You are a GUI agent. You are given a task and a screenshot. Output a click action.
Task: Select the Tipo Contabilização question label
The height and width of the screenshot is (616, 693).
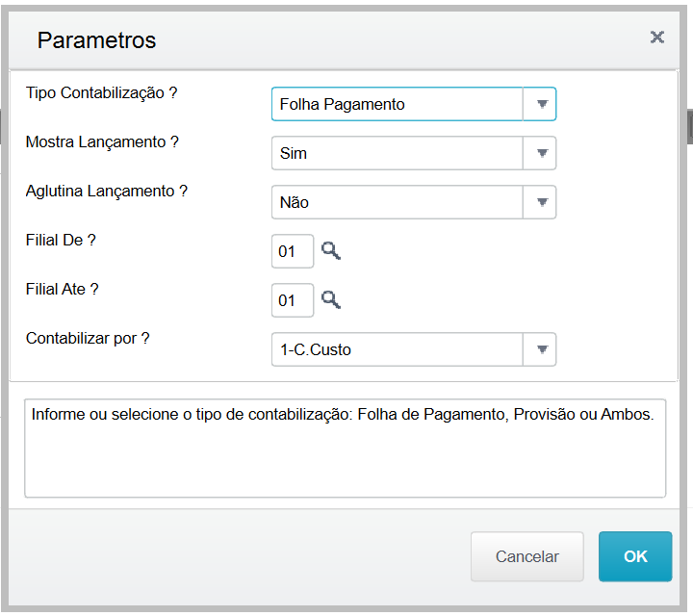[x=102, y=93]
